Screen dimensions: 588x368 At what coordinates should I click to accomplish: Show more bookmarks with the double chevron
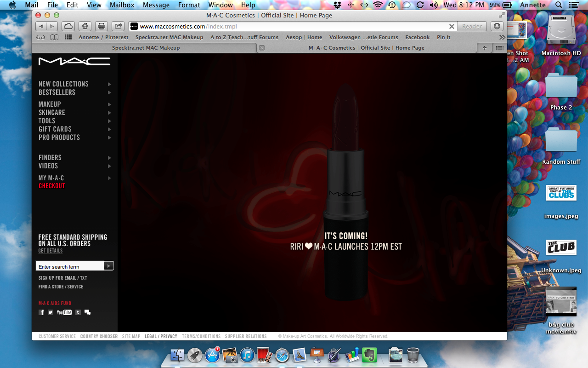[502, 37]
